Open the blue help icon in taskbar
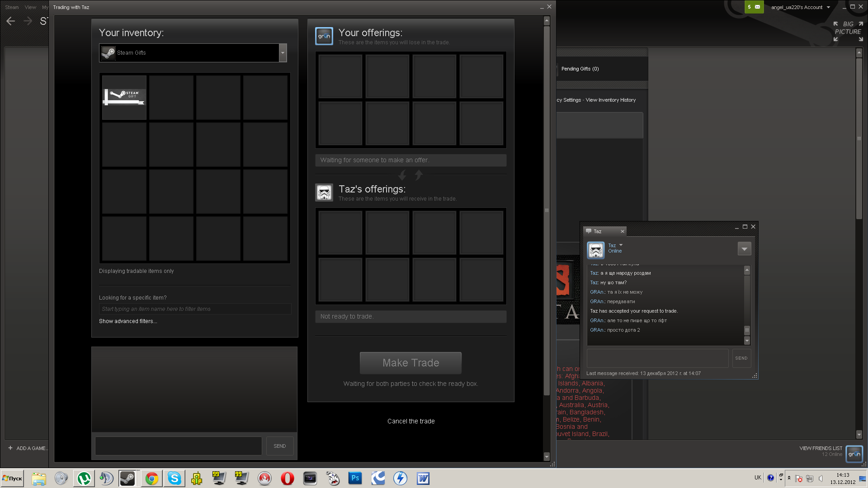The height and width of the screenshot is (488, 868). point(770,478)
